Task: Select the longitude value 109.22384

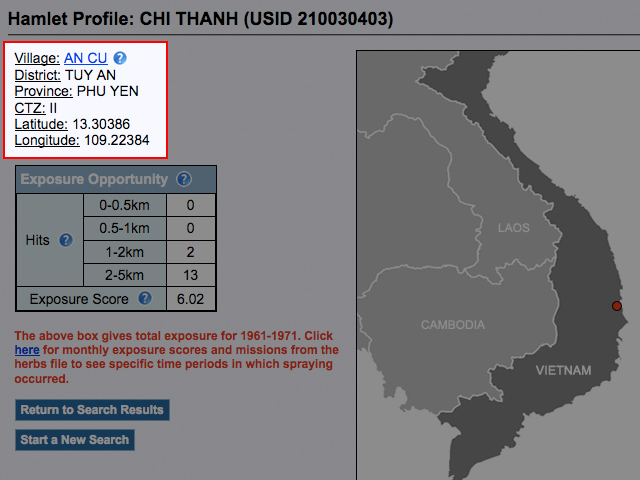Action: (117, 140)
